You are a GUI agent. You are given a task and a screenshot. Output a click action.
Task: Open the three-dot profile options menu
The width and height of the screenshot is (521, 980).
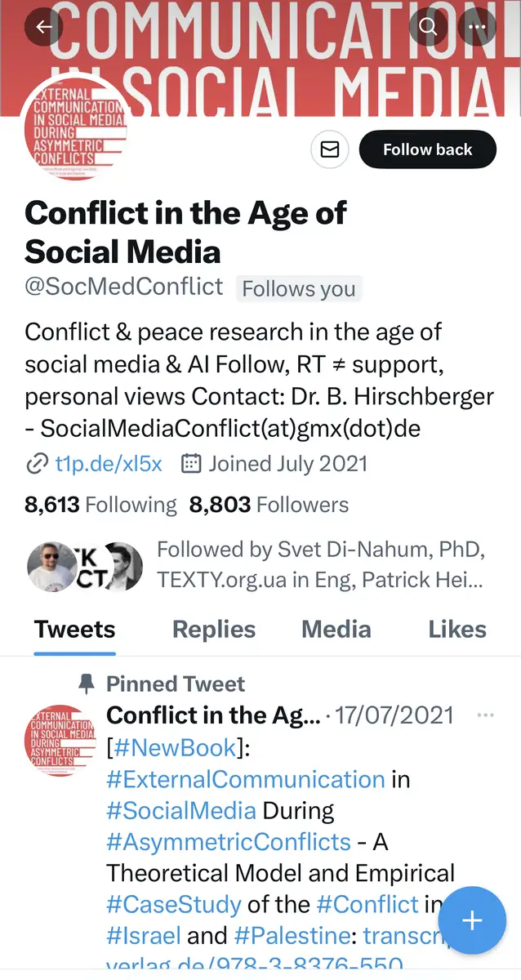coord(477,27)
